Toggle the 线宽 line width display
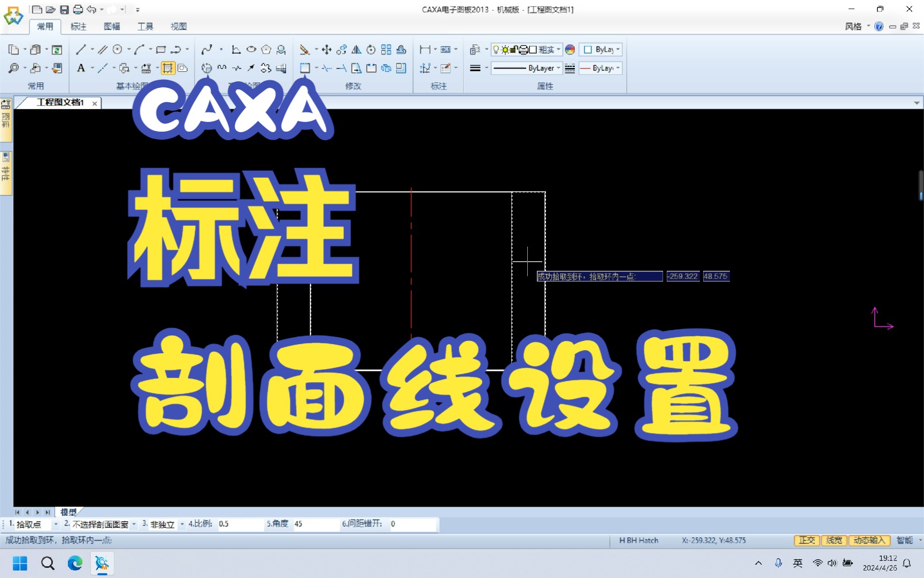 tap(834, 541)
